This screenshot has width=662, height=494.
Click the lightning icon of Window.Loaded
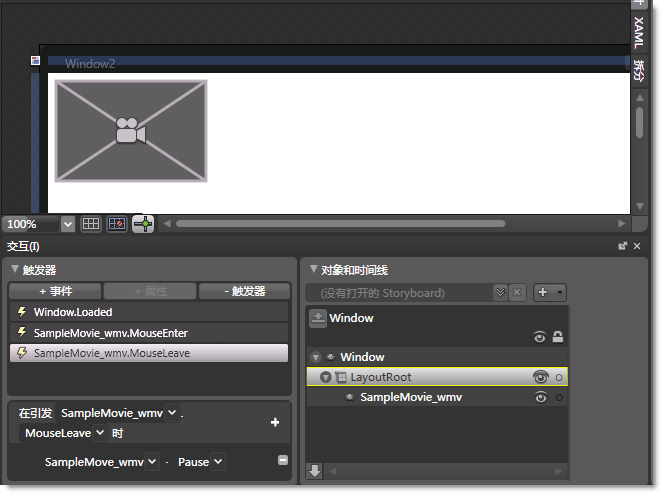[x=22, y=312]
